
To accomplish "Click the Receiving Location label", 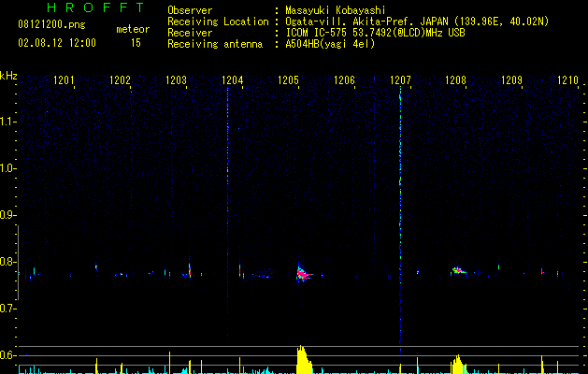I will point(218,22).
